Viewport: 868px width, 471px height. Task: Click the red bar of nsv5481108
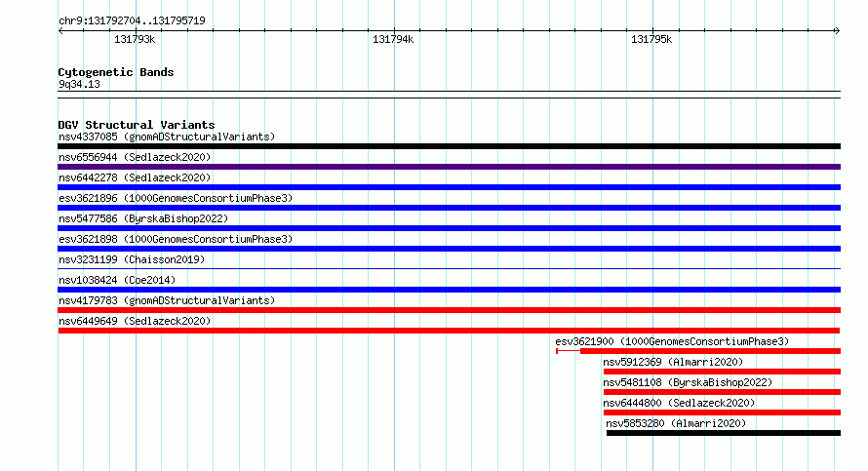coord(722,392)
